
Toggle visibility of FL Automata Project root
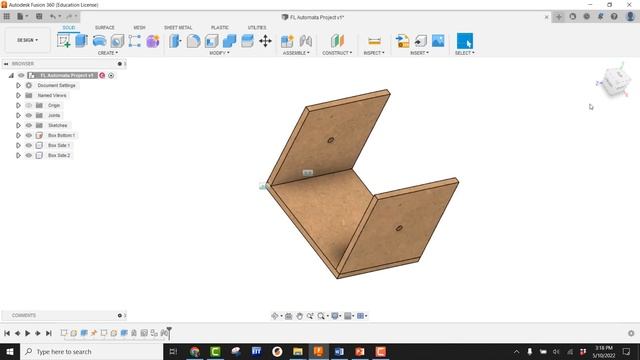pos(21,76)
